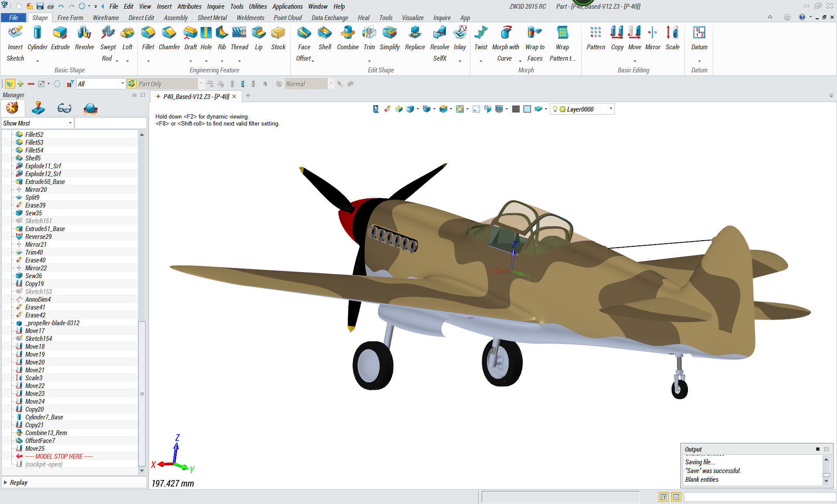
Task: Expand the Replay section
Action: point(6,482)
